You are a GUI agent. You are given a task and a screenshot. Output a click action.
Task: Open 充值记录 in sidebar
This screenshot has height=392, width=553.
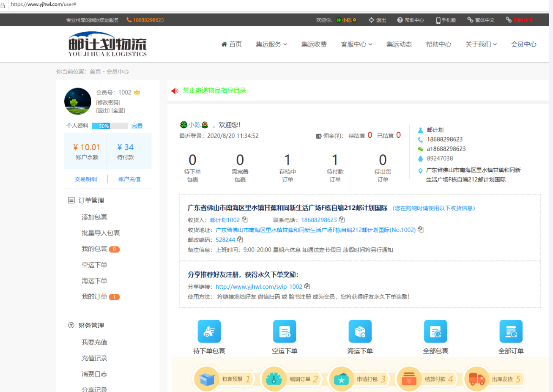94,358
